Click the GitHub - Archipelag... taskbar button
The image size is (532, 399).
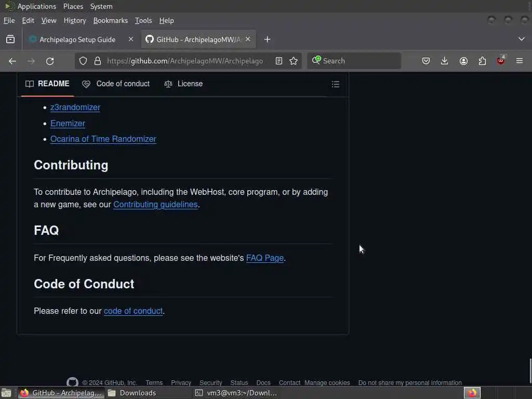click(61, 393)
